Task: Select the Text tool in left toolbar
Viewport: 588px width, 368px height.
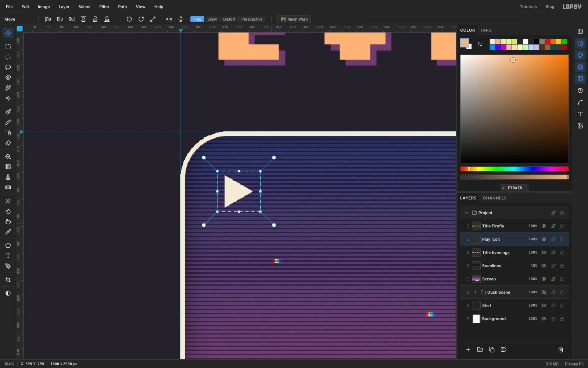Action: [8, 256]
